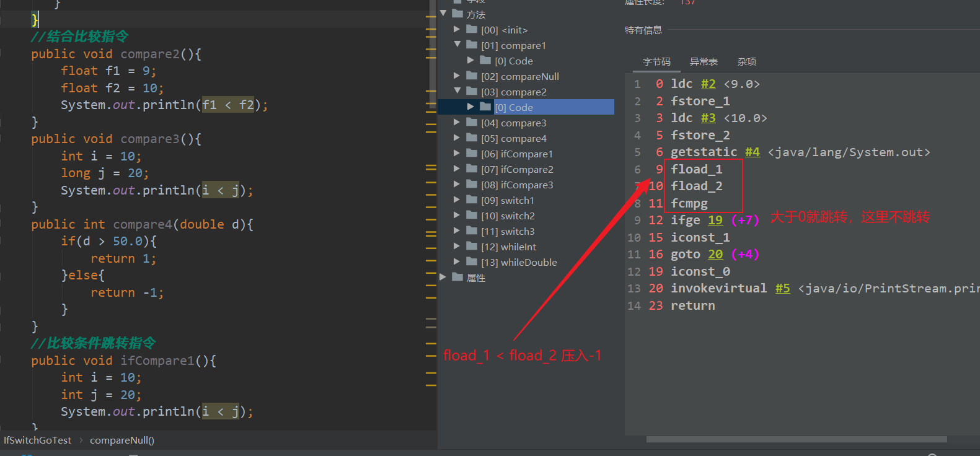Image resolution: width=980 pixels, height=456 pixels.
Task: Click IfSwitchGoTest in the breadcrumb bar
Action: click(38, 441)
